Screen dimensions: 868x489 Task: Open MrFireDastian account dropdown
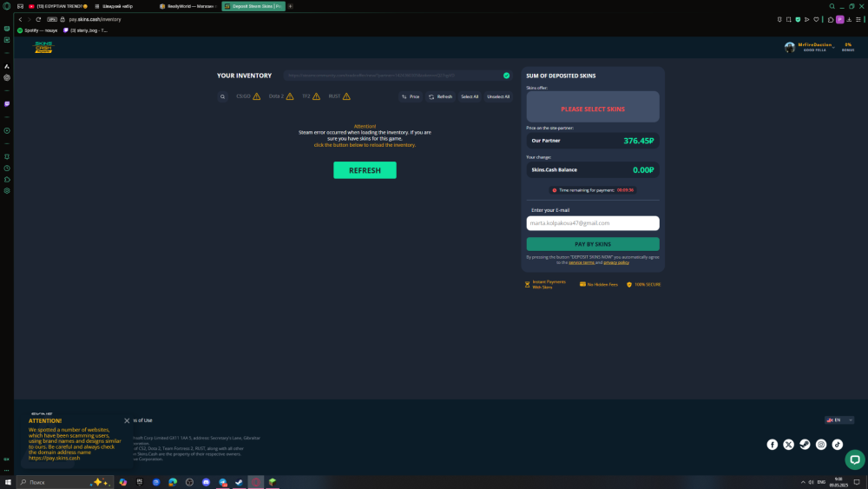[815, 47]
